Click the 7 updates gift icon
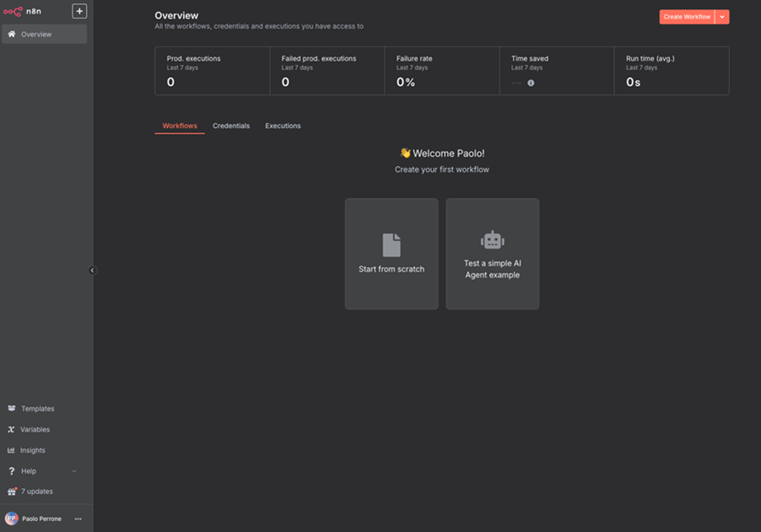This screenshot has width=761, height=532. pos(12,492)
